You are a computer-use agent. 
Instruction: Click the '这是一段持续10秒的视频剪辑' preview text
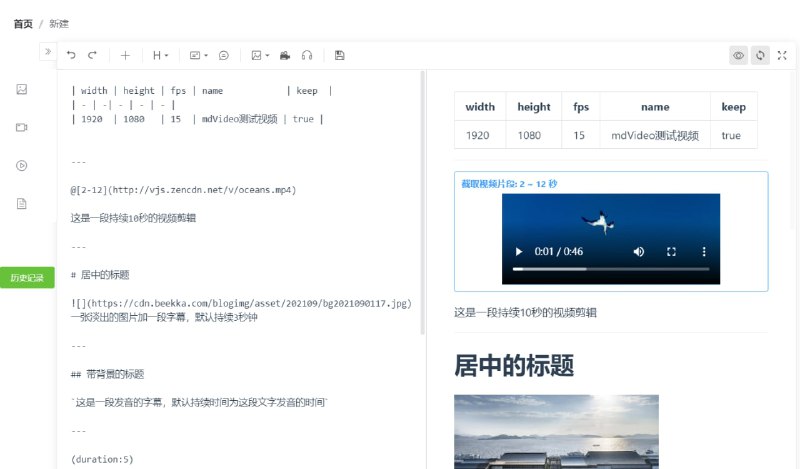(x=525, y=312)
